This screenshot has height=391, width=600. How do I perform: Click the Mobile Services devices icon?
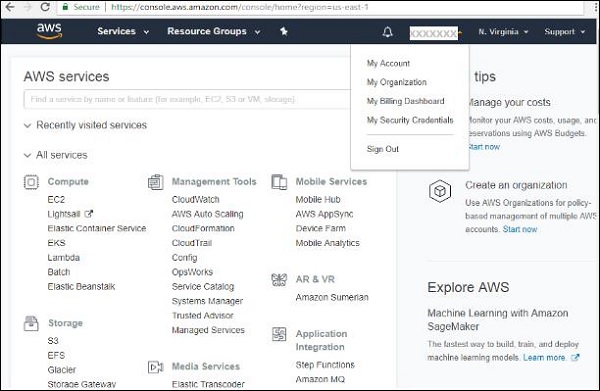tap(279, 182)
